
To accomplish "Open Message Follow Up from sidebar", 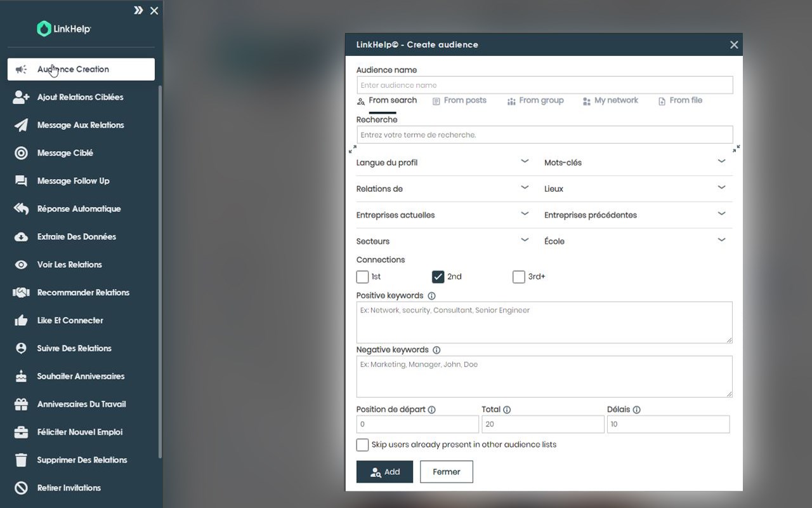I will click(x=81, y=181).
